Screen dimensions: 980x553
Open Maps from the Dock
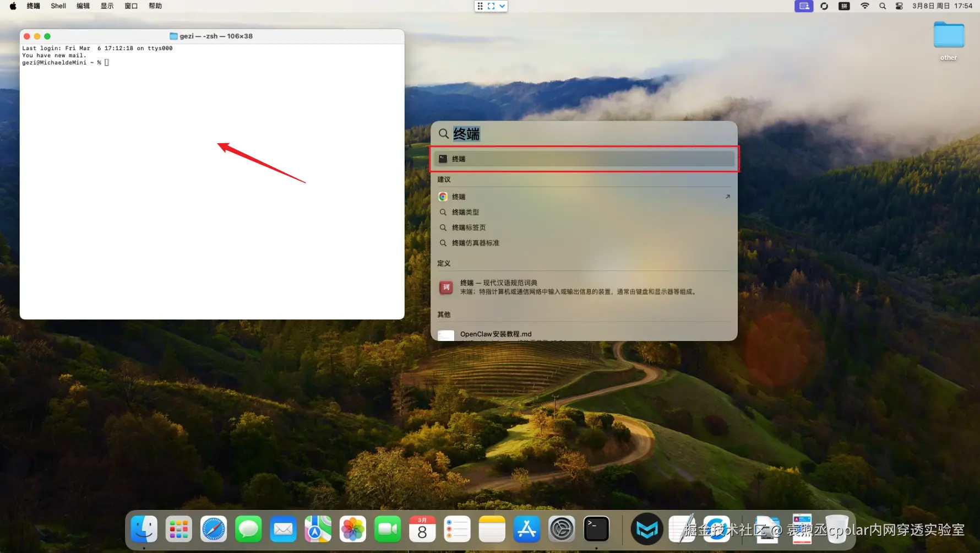[x=318, y=529]
